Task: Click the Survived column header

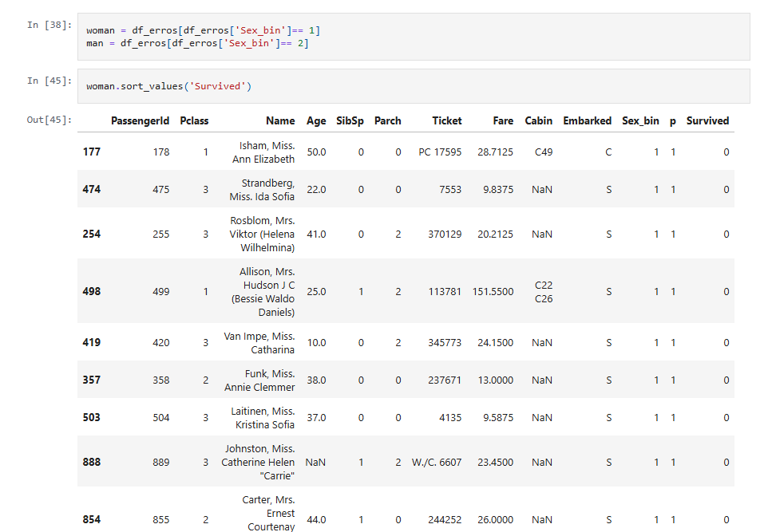Action: tap(707, 121)
